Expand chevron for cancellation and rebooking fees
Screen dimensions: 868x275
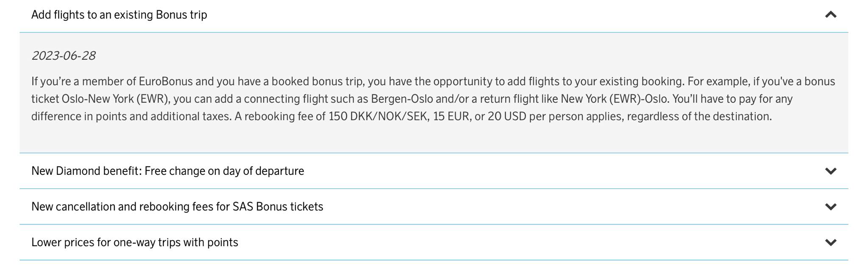pos(831,207)
